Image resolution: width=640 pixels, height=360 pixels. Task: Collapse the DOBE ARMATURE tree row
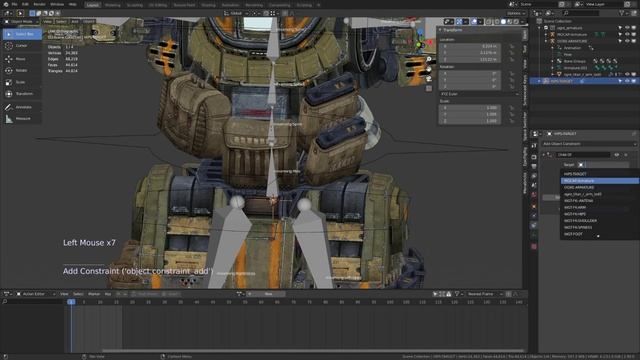tap(546, 41)
